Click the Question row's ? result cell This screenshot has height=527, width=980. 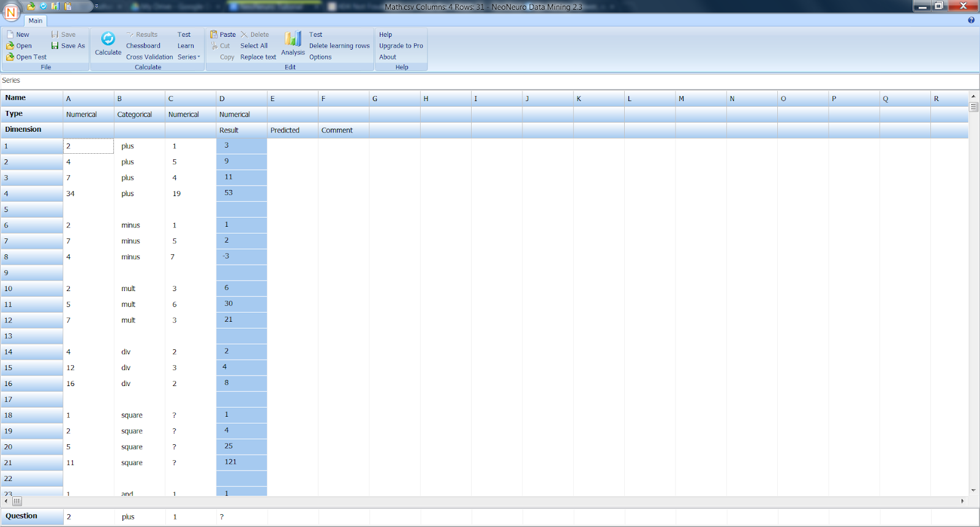click(x=242, y=517)
